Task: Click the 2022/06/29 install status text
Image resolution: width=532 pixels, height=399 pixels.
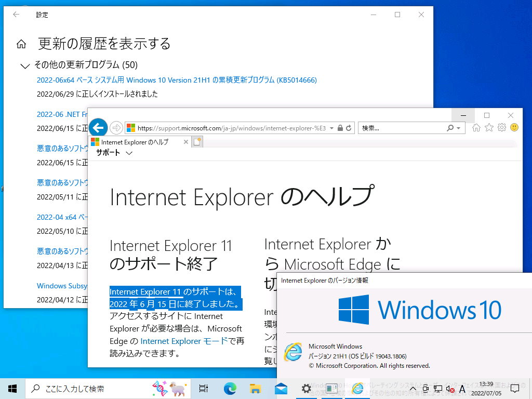Action: [x=97, y=94]
